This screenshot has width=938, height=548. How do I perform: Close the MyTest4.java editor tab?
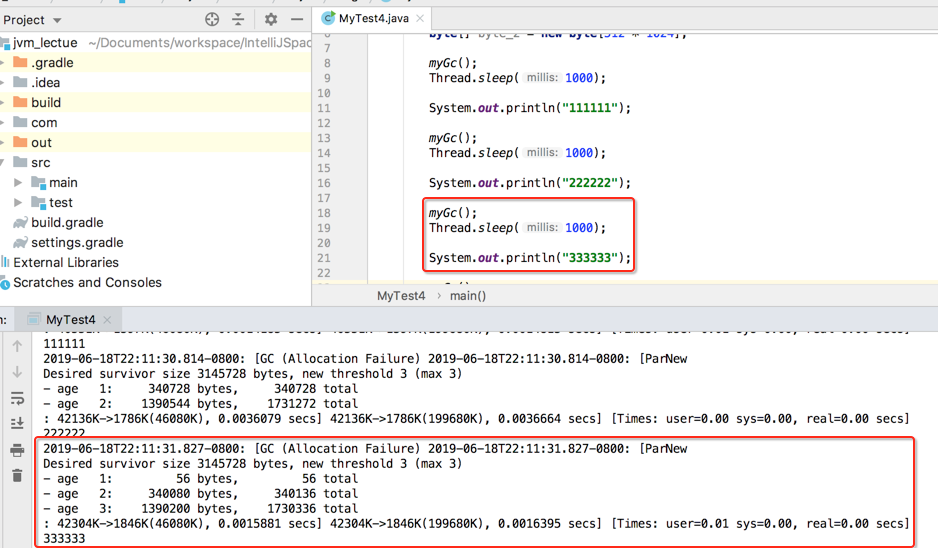[x=420, y=19]
